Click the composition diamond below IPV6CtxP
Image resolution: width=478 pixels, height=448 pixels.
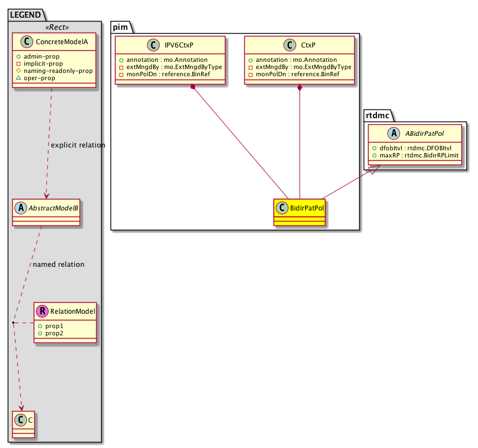pyautogui.click(x=192, y=87)
